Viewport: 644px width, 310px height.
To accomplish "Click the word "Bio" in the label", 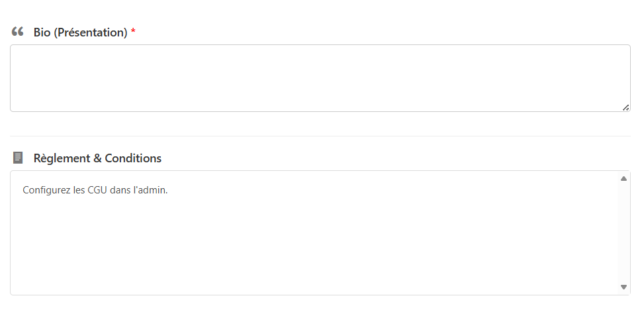I will pyautogui.click(x=42, y=32).
